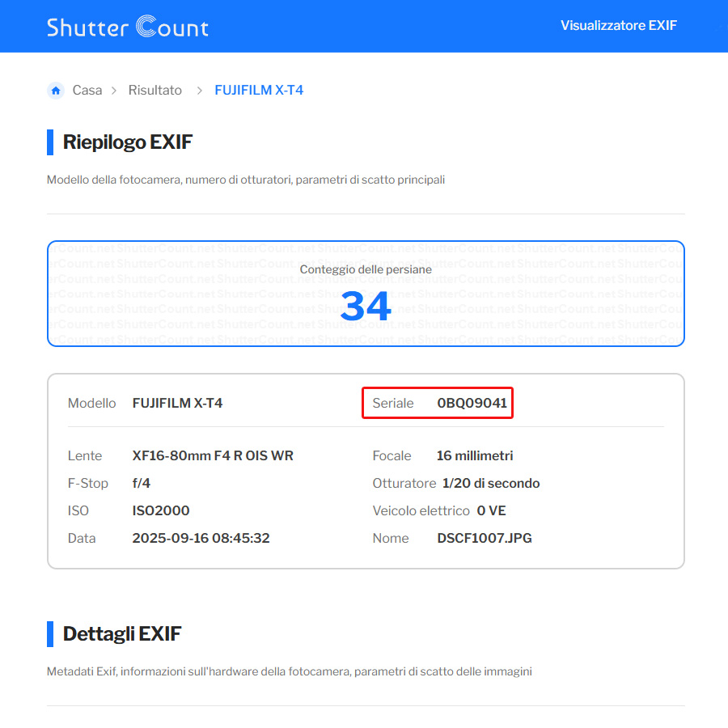Click the shutter speed 1/20 di secondo
This screenshot has height=728, width=728.
(x=491, y=483)
